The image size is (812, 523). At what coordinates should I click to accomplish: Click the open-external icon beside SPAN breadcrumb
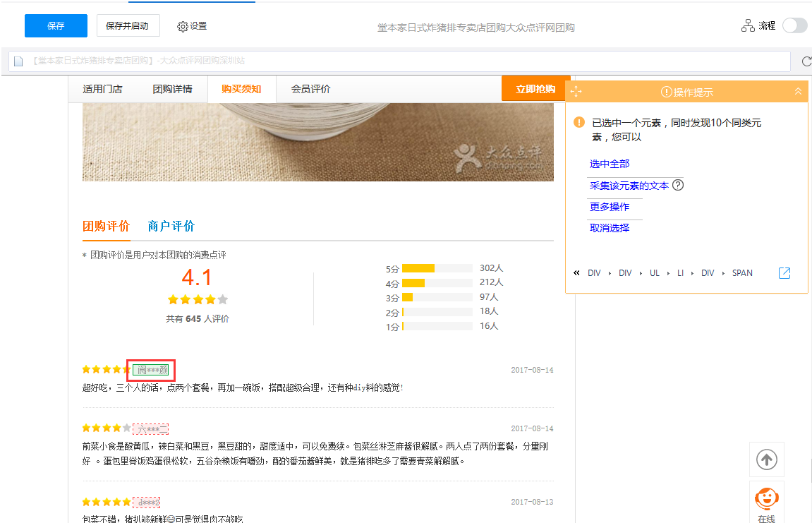click(784, 273)
